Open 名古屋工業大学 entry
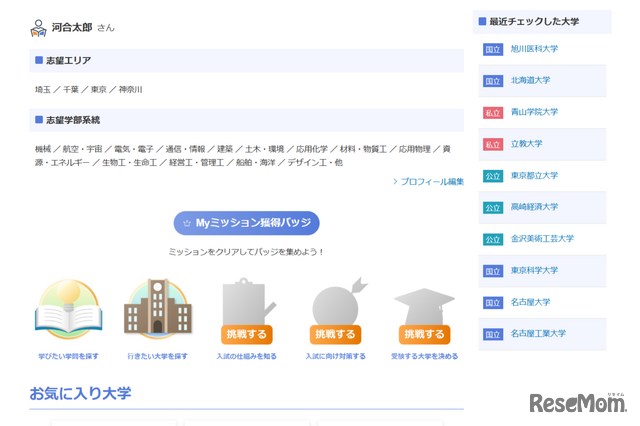 [538, 333]
